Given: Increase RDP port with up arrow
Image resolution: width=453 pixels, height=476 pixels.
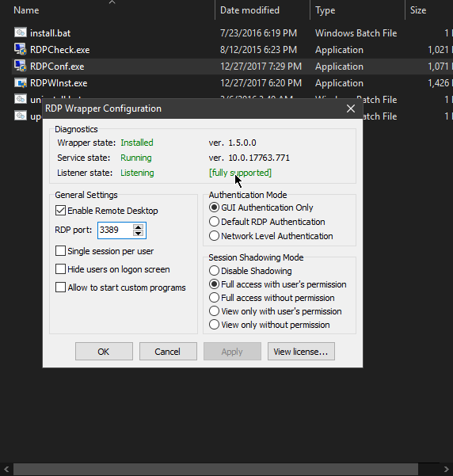Looking at the screenshot, I should pyautogui.click(x=138, y=227).
